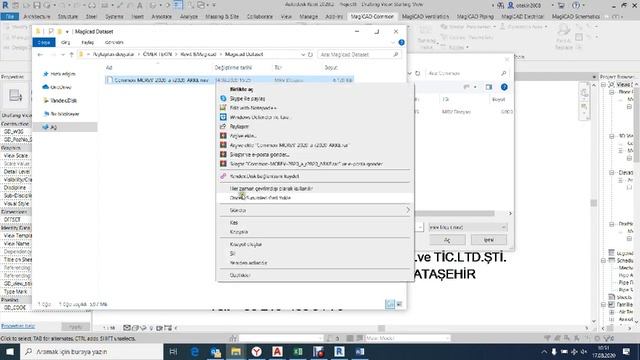Collapse the Schedules node in Project Browser
Viewport: 640px width, 360px height.
coord(604,260)
